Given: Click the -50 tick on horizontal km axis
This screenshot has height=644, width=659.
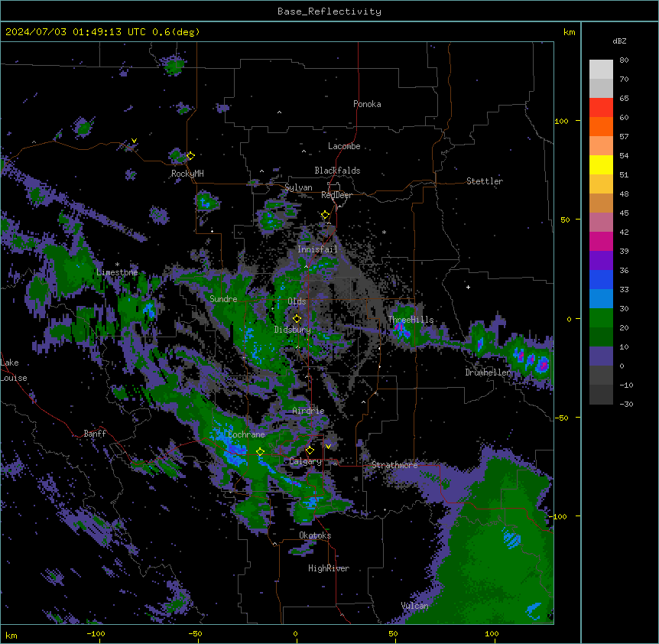Looking at the screenshot, I should pyautogui.click(x=195, y=633).
